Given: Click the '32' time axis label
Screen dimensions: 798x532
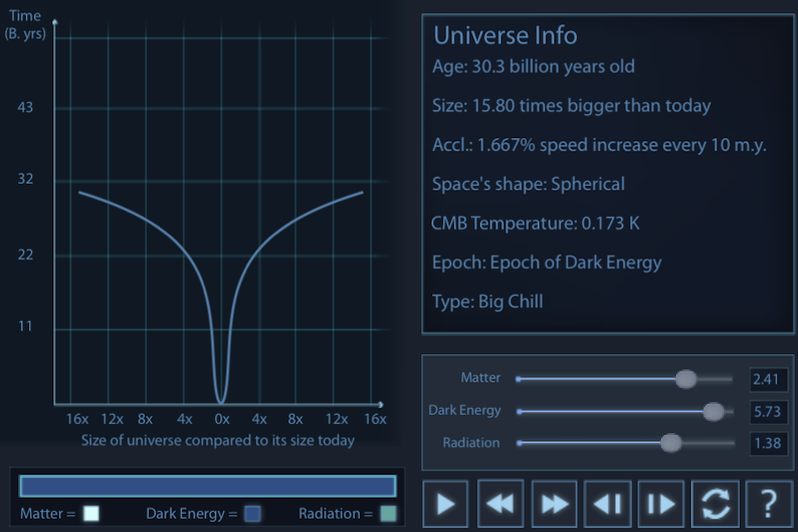Looking at the screenshot, I should [x=26, y=179].
